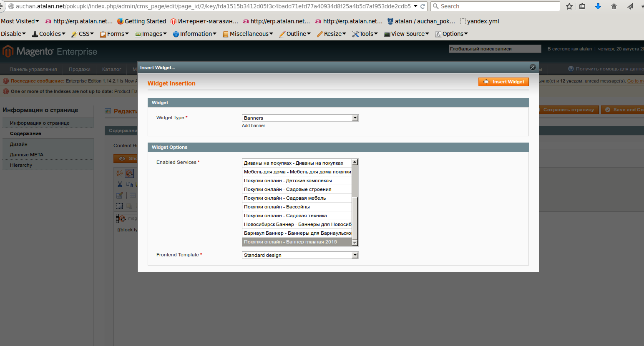Image resolution: width=644 pixels, height=346 pixels.
Task: Select 'Новосибирск Баннер' option
Action: tap(297, 224)
